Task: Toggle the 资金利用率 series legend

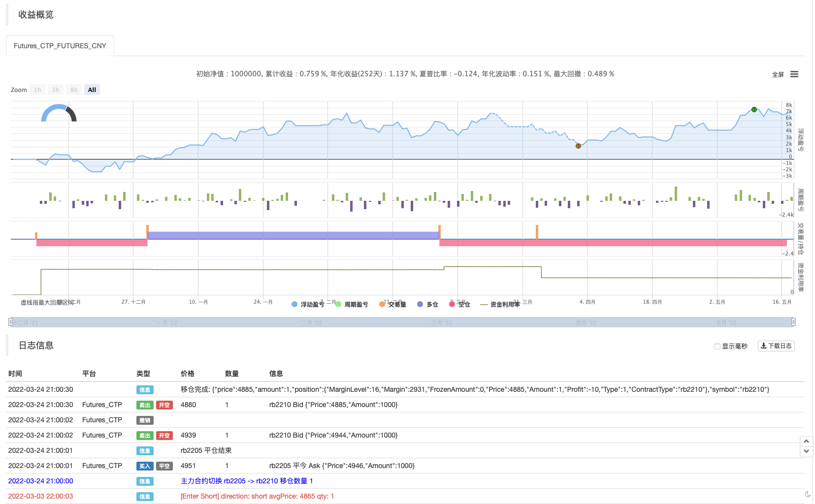Action: [x=500, y=305]
